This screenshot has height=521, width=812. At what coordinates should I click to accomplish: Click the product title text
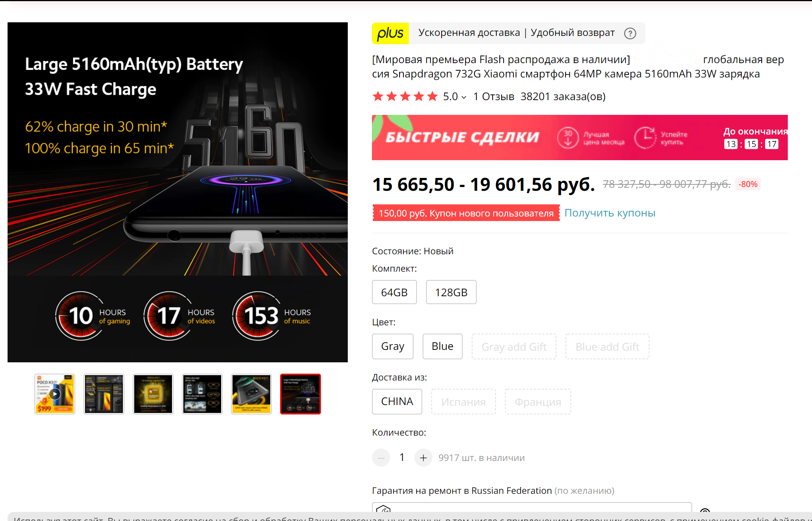point(578,66)
